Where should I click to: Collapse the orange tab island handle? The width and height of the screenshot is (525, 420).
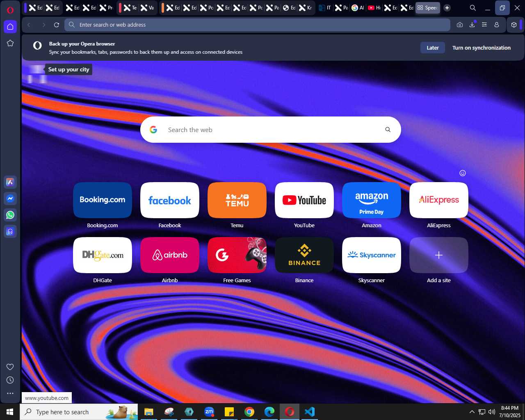(163, 7)
